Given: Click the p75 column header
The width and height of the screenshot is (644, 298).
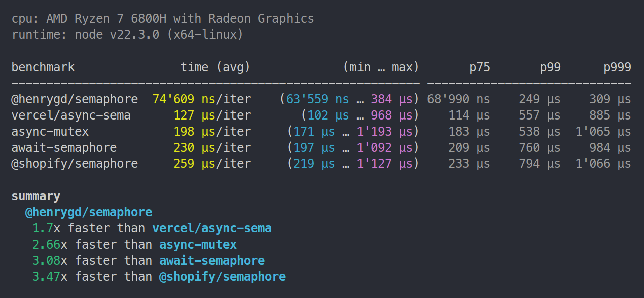Looking at the screenshot, I should (x=480, y=67).
